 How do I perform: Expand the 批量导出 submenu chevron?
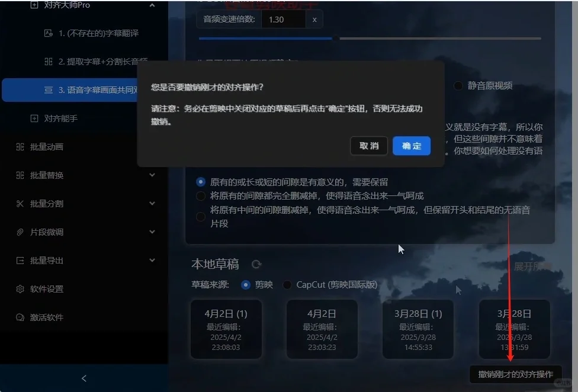[152, 260]
